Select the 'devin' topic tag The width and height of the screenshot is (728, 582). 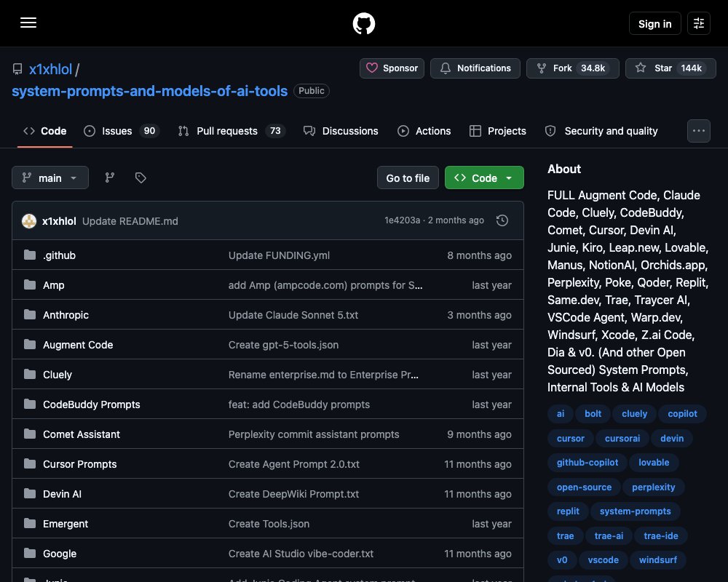point(672,438)
